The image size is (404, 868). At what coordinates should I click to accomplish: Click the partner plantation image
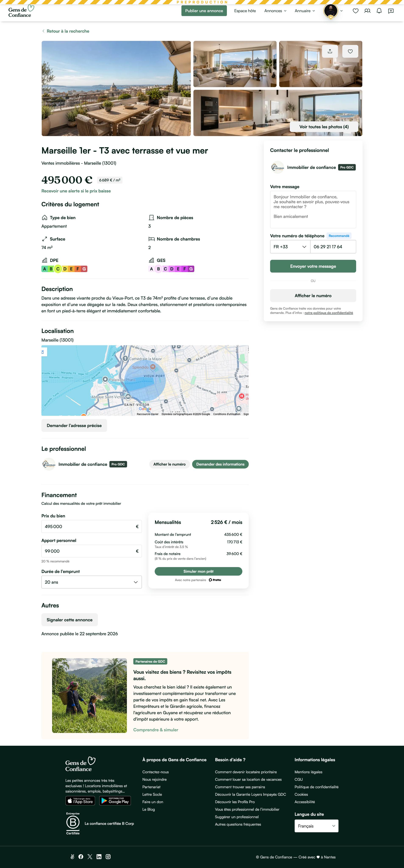[x=89, y=696]
